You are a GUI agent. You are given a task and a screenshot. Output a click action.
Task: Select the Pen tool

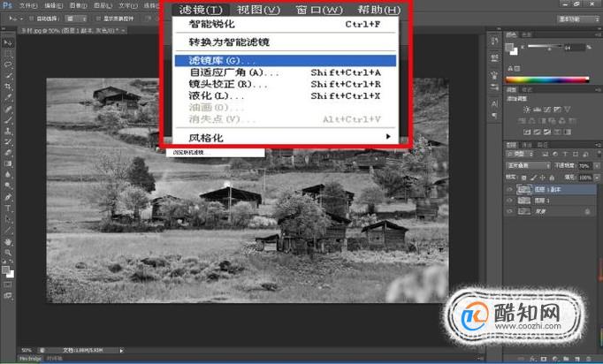8,197
